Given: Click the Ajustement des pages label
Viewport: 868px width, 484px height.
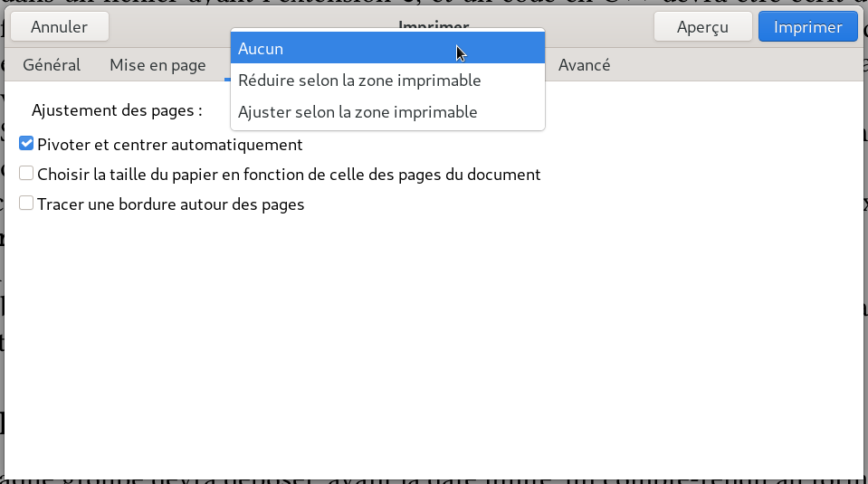Looking at the screenshot, I should 117,110.
